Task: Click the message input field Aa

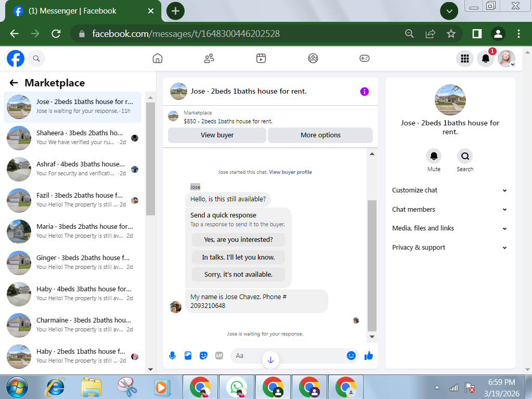Action: click(x=294, y=356)
